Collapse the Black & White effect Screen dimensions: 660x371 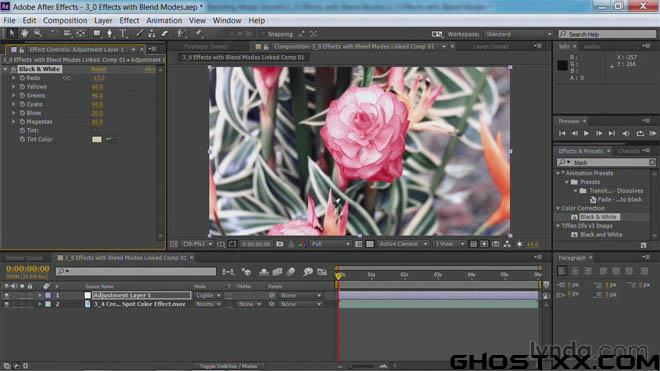click(5, 69)
